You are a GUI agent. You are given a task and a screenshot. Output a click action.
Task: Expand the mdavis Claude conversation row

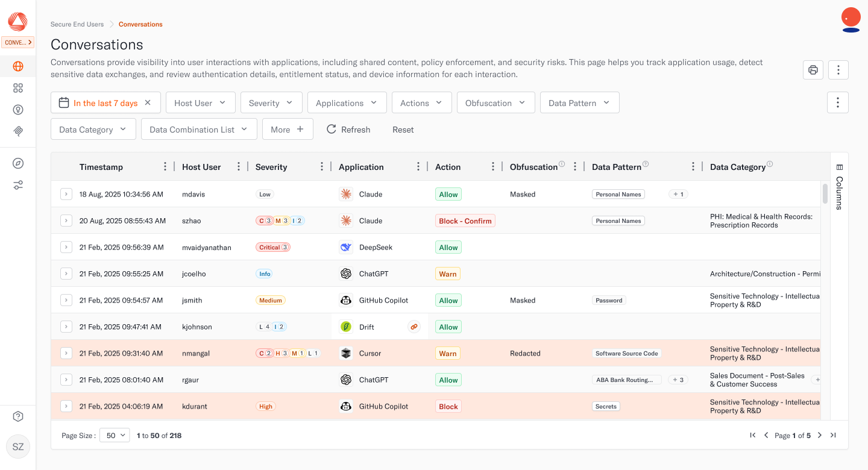tap(66, 194)
